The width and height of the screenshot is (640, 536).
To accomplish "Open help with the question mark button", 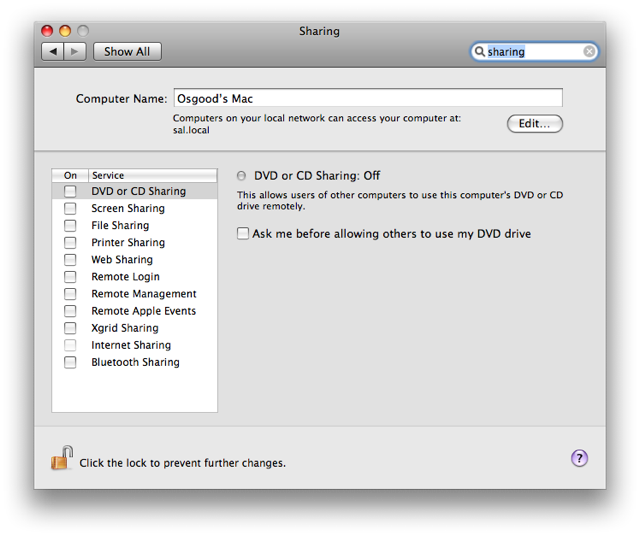I will 579,458.
